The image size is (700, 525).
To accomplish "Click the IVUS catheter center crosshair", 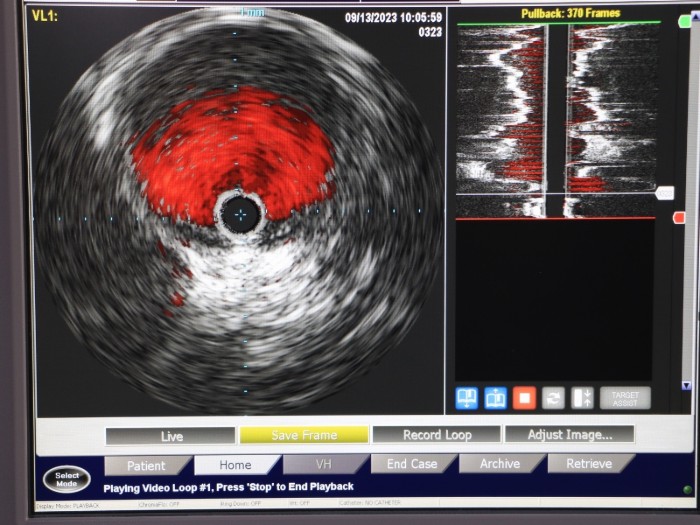I will click(x=239, y=211).
